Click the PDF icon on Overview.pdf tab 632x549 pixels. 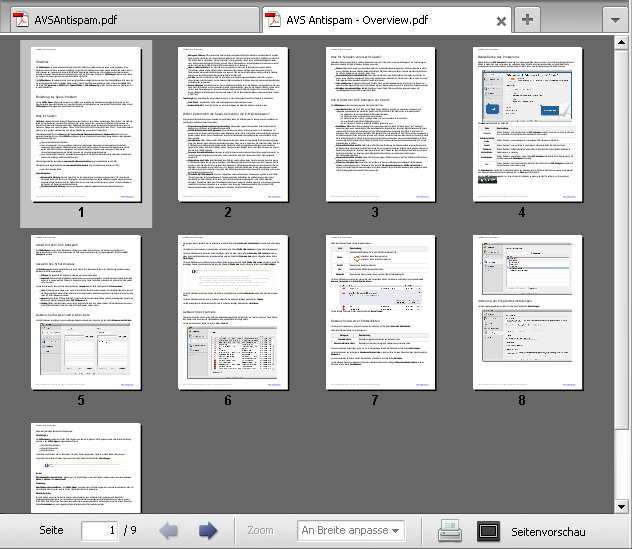[273, 19]
